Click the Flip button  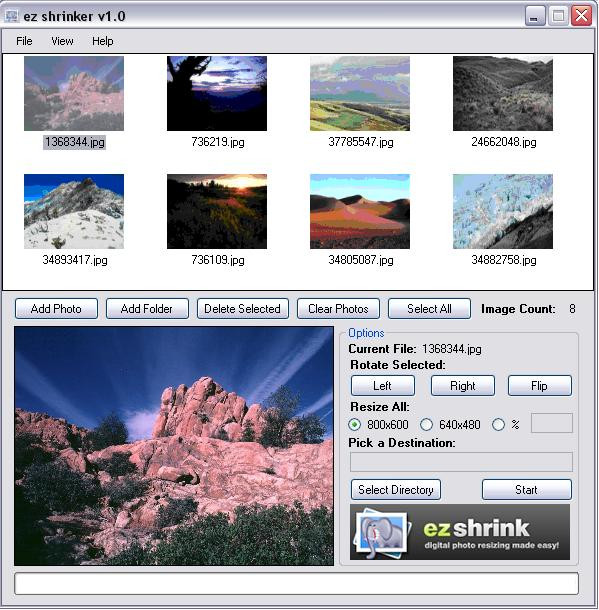coord(540,386)
